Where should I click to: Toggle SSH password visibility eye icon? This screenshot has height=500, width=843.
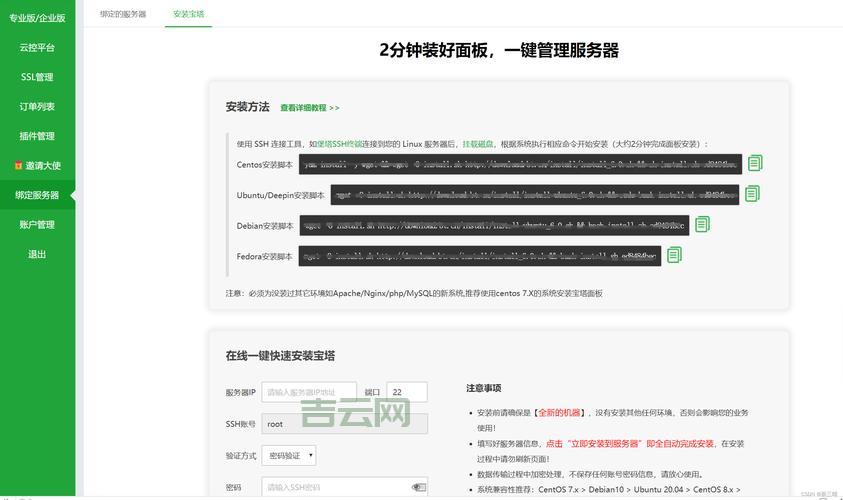419,487
